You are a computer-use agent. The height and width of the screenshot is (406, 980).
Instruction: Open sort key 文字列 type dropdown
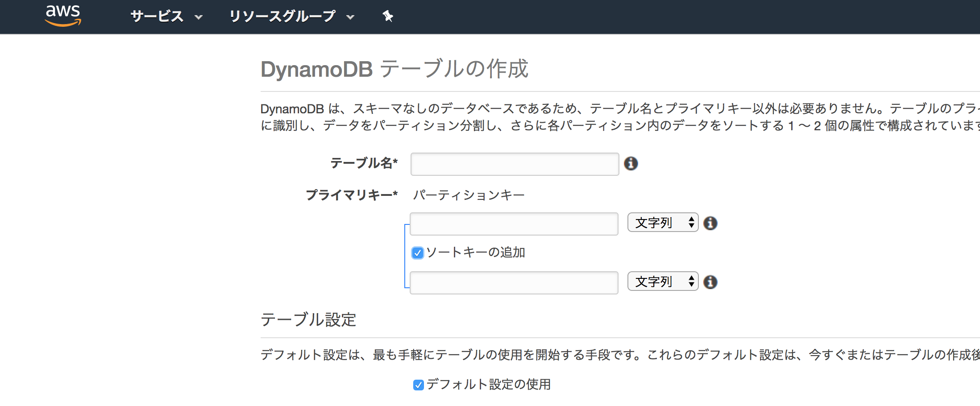(663, 282)
